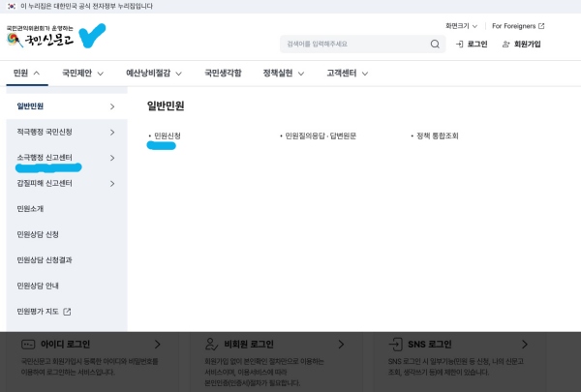Click the 아이디 로그인 ID card icon
Viewport: 581px width, 392px height.
pyautogui.click(x=28, y=345)
